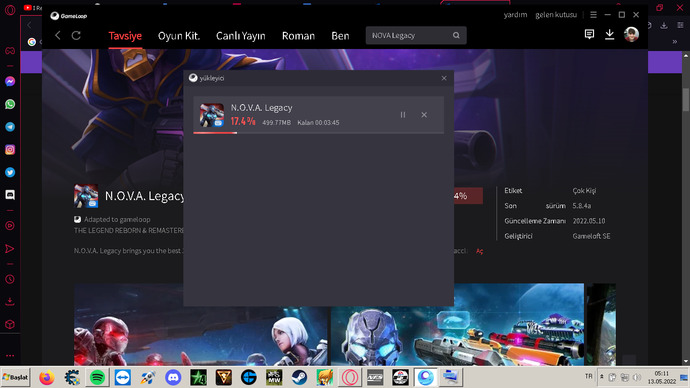
Task: Open Opera sidebar history clock icon
Action: (10, 279)
